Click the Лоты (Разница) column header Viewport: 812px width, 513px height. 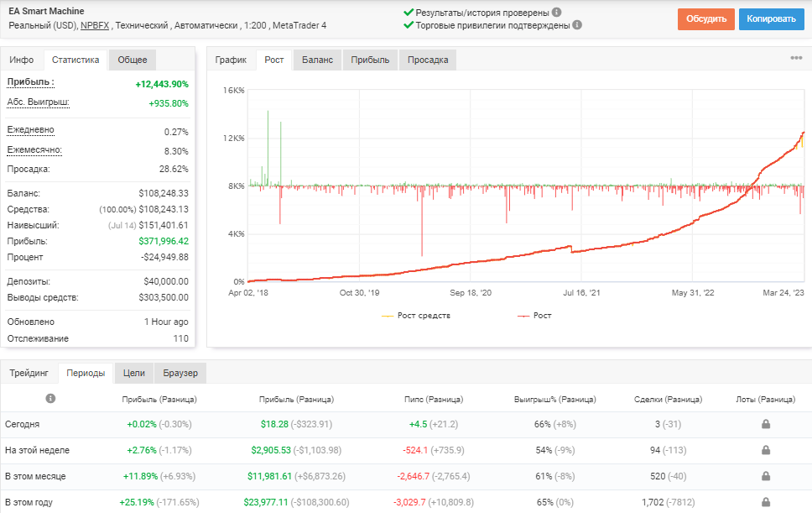pyautogui.click(x=765, y=399)
